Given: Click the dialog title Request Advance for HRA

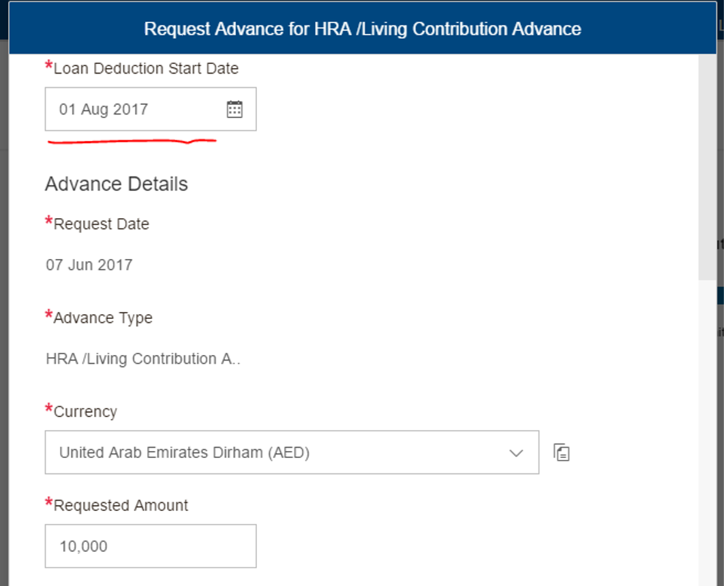Looking at the screenshot, I should click(x=362, y=29).
